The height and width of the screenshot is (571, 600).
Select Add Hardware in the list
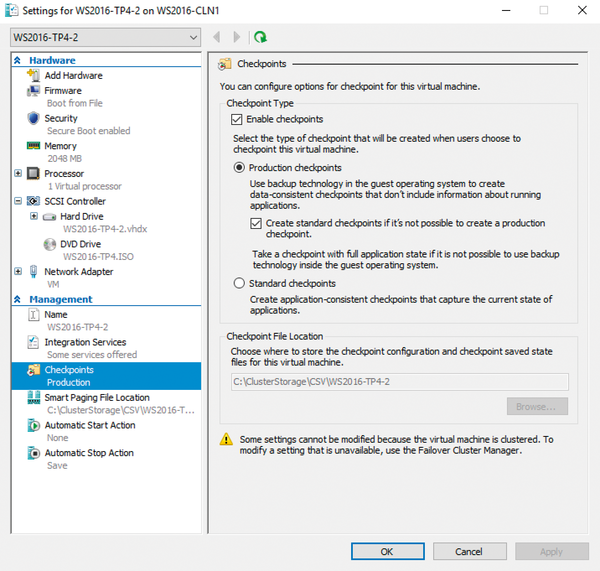point(73,75)
